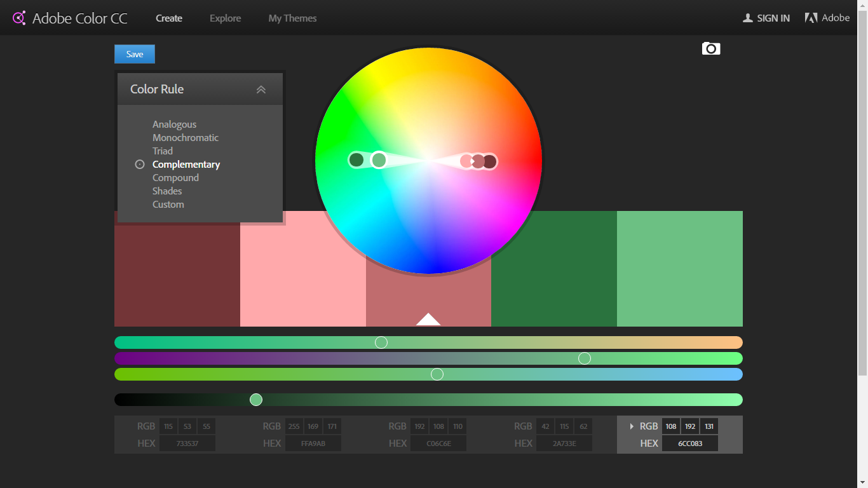The width and height of the screenshot is (868, 488).
Task: Select the Complementary radio indicator
Action: click(x=140, y=165)
